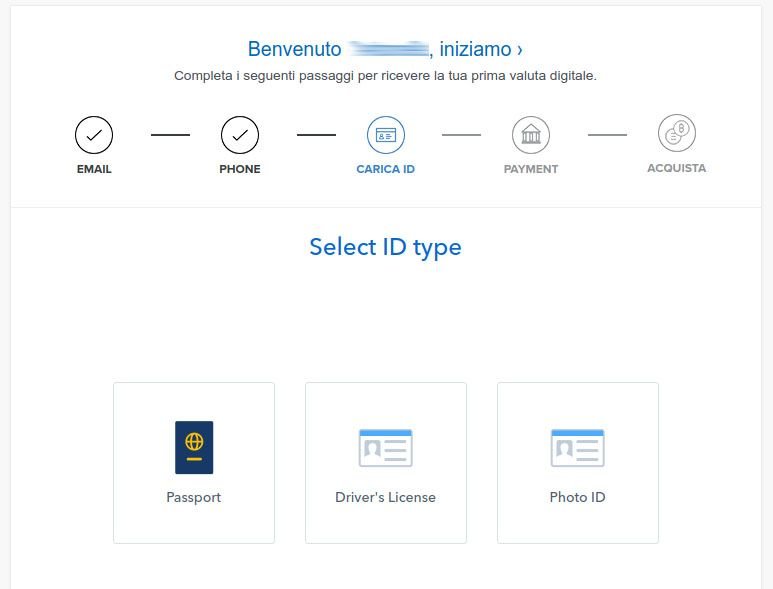The width and height of the screenshot is (773, 589).
Task: Click the 'Benvenuto, iniziamo ›' header link
Action: (x=385, y=49)
